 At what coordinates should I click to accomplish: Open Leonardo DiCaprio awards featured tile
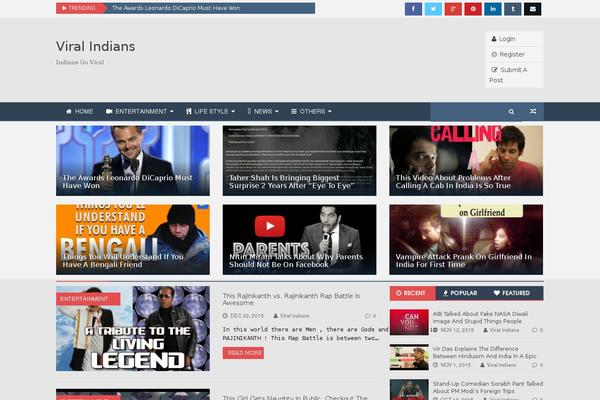(x=133, y=161)
